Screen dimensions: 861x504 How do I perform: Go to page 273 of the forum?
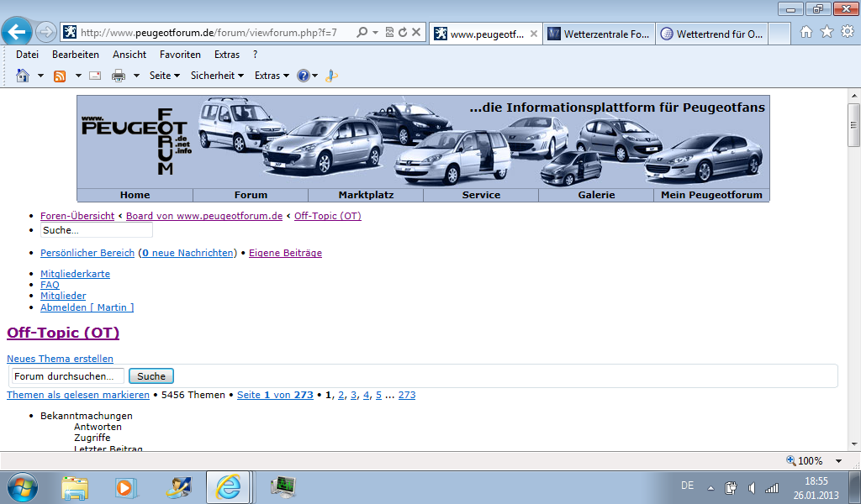point(406,395)
